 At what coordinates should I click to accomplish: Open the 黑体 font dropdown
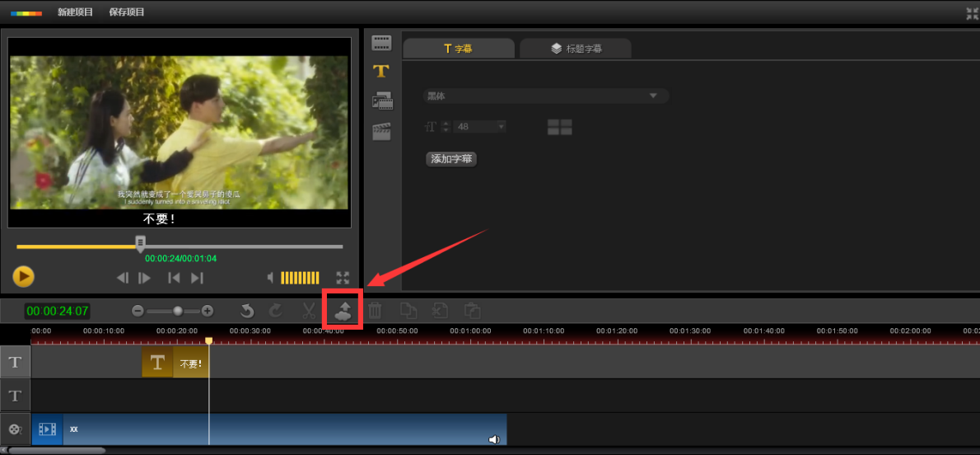coord(546,96)
